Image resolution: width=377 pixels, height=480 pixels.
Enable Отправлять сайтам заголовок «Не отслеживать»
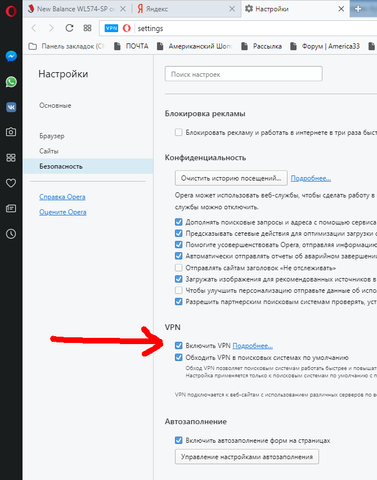[x=179, y=268]
